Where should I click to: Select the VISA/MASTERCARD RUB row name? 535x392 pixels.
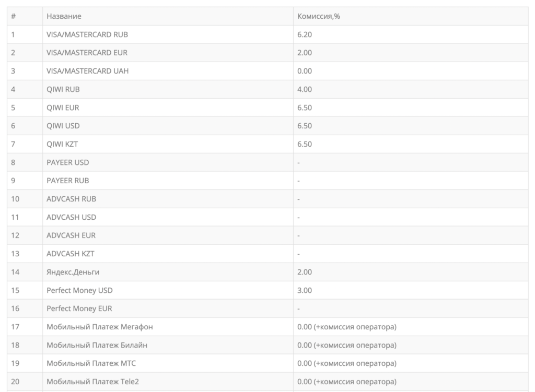pyautogui.click(x=87, y=34)
